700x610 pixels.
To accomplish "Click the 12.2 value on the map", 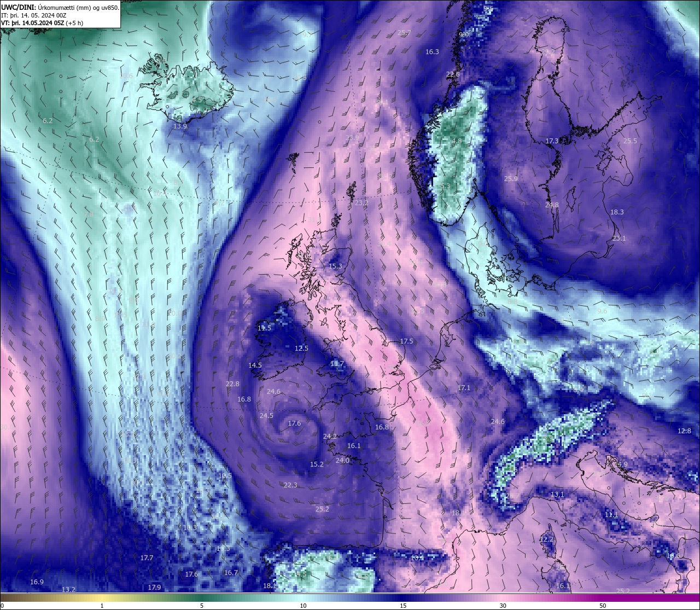I will click(x=546, y=539).
